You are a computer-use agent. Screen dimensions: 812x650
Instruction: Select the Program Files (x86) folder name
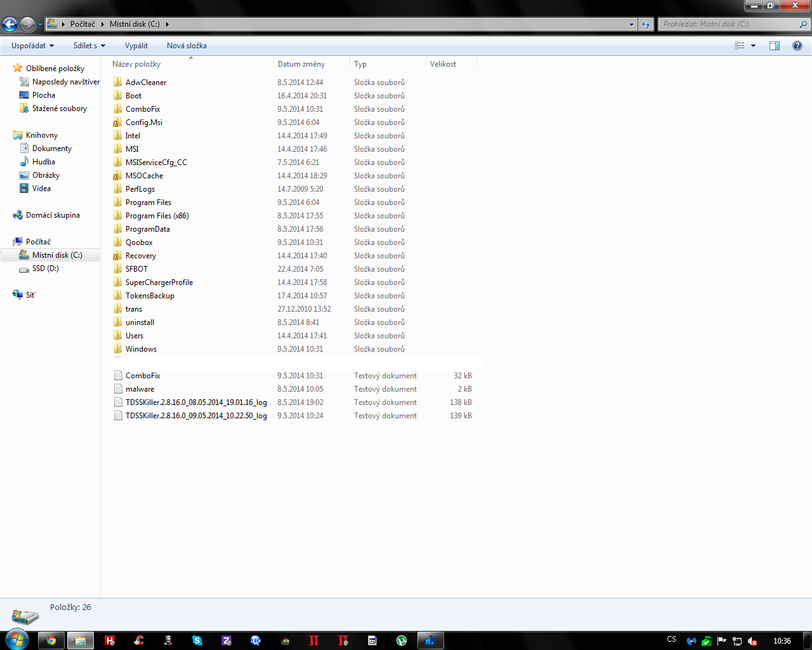coord(157,216)
